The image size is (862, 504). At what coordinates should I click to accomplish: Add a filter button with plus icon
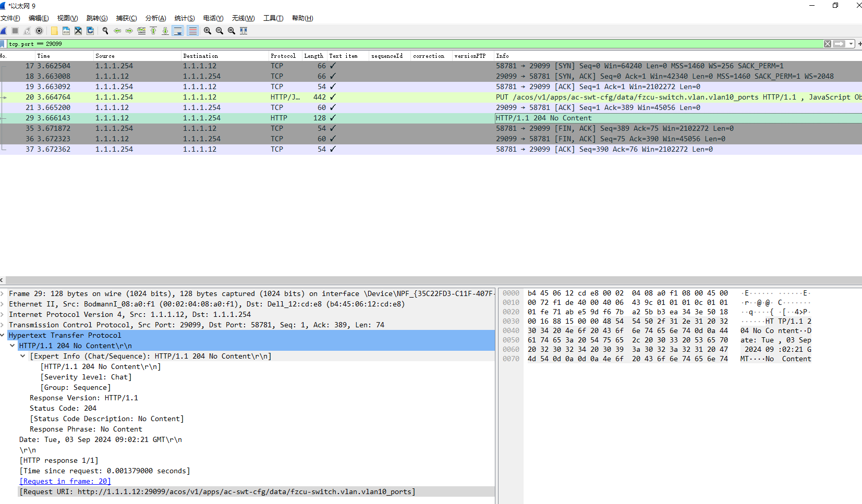click(x=859, y=44)
